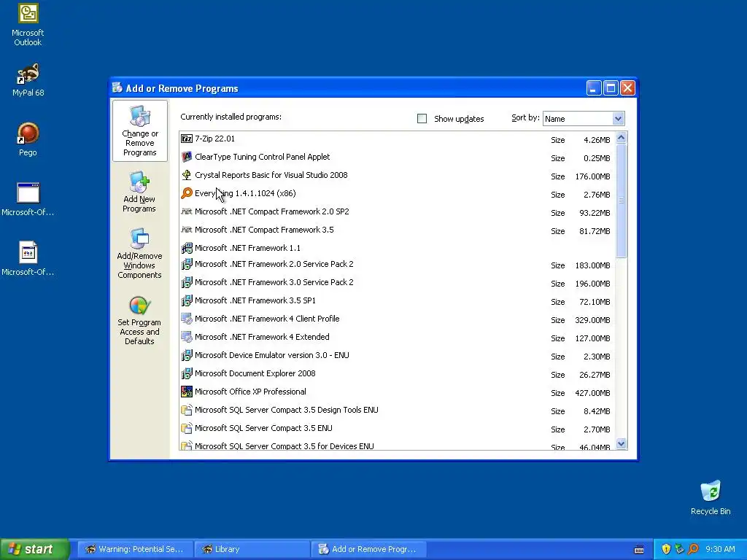
Task: Click .NET Framework 2.0 Service Pack 2 icon
Action: point(187,264)
